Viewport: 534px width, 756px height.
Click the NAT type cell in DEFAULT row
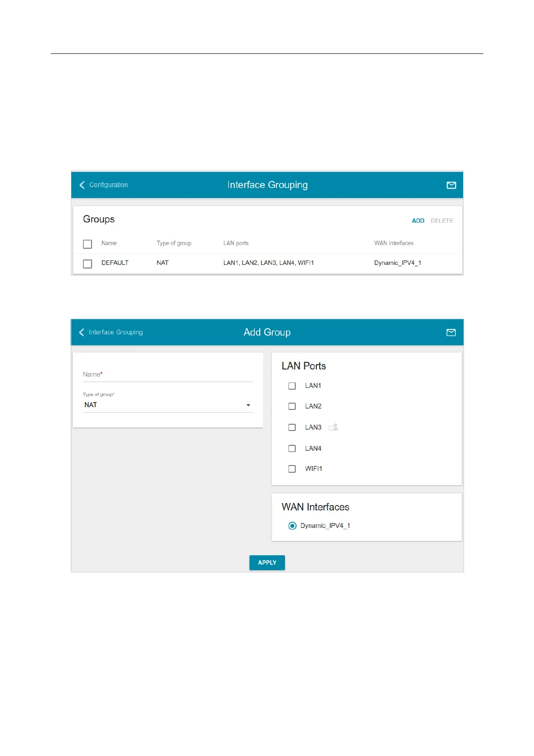tap(162, 263)
